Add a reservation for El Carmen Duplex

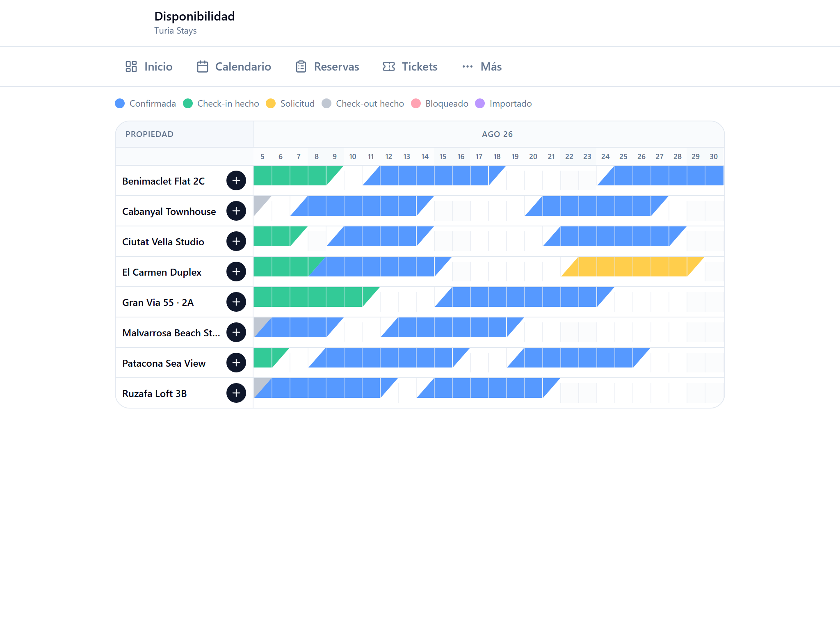click(x=236, y=272)
